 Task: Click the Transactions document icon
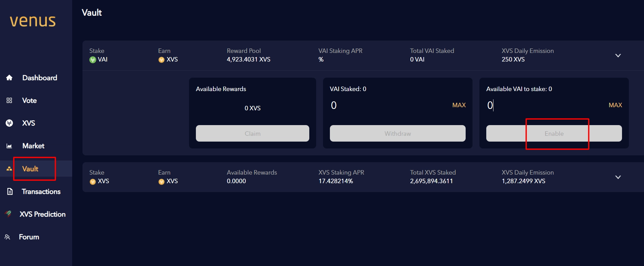coord(10,191)
